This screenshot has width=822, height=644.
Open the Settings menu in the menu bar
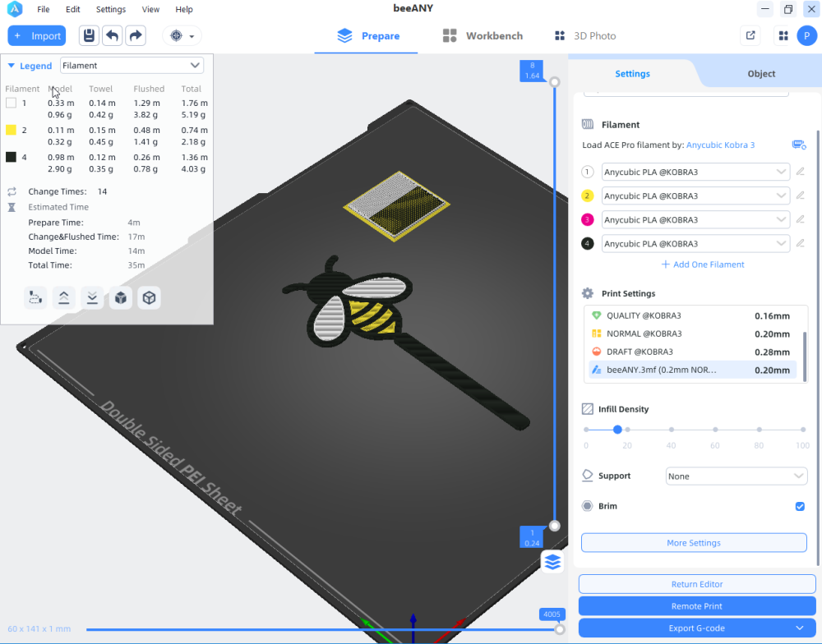tap(111, 9)
